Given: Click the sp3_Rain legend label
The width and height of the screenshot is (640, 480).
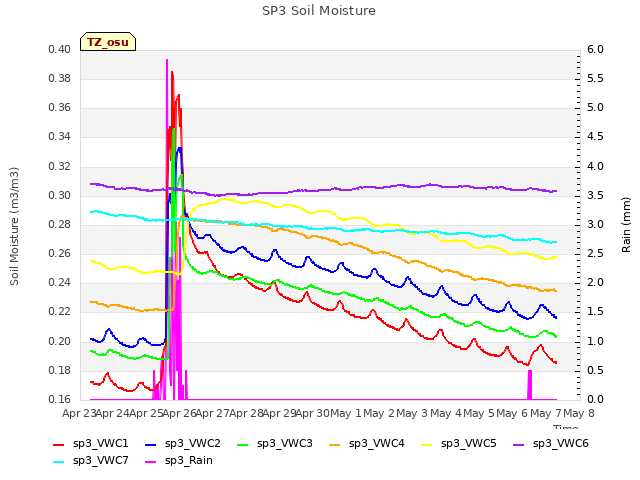Looking at the screenshot, I should point(189,461).
